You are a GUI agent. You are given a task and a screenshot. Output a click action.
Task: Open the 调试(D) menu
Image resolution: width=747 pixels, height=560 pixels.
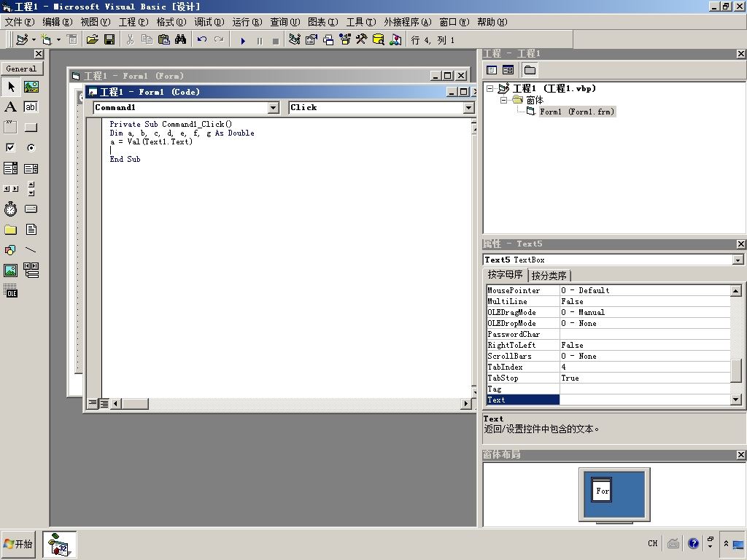pos(209,22)
